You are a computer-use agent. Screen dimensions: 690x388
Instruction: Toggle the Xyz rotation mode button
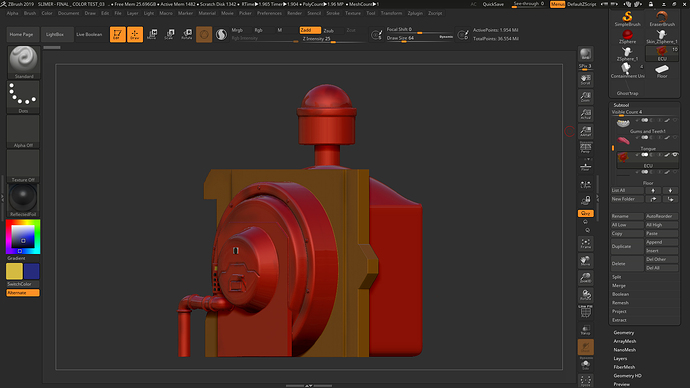(586, 213)
